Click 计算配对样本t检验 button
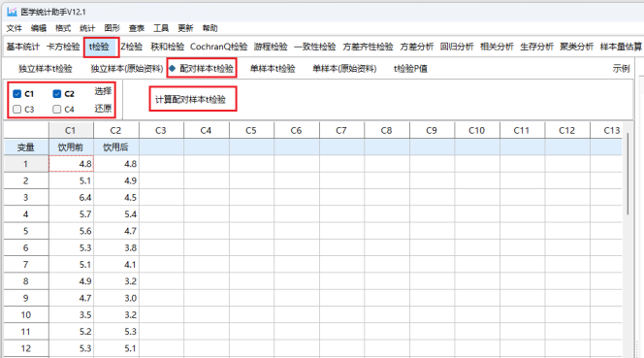The height and width of the screenshot is (358, 644). tap(190, 100)
